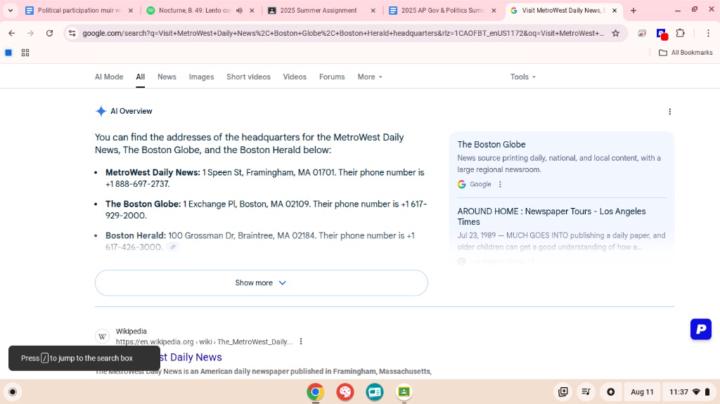This screenshot has height=404, width=720.
Task: Click the Wikipedia favicon of first result
Action: (x=102, y=337)
